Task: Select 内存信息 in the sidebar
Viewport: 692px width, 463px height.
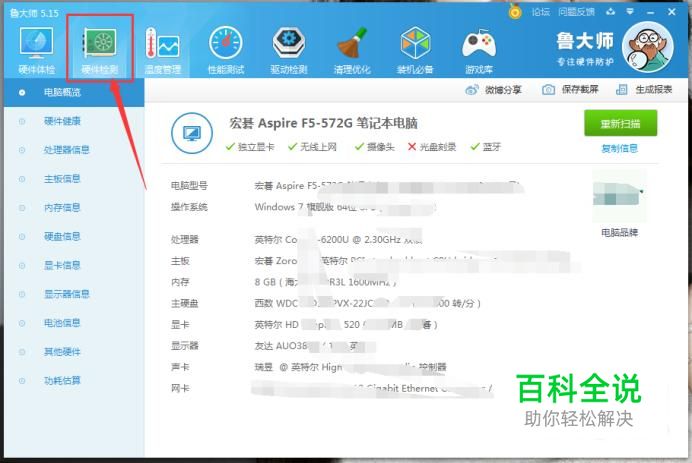Action: (x=74, y=207)
